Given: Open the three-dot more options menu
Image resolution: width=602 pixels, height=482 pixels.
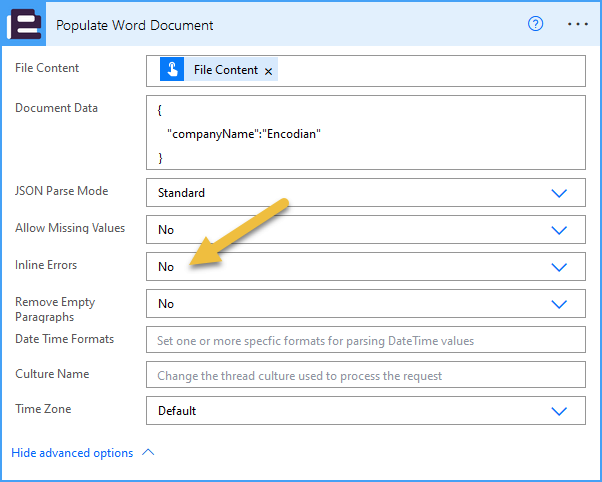Looking at the screenshot, I should (x=578, y=24).
